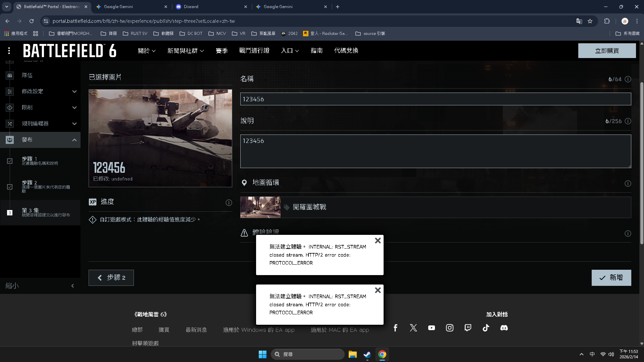Image resolution: width=644 pixels, height=362 pixels.
Task: Open the Twitch social link
Action: coord(468,328)
